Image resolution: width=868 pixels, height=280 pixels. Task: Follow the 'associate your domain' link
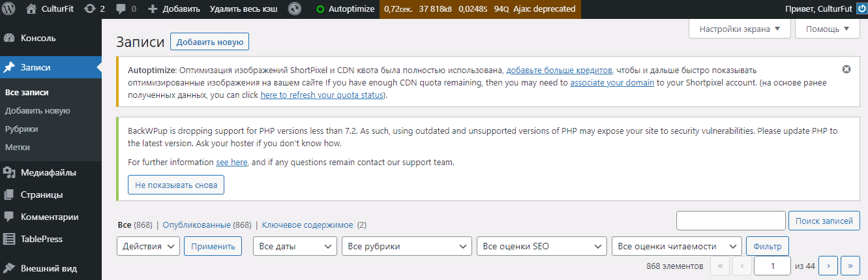612,83
